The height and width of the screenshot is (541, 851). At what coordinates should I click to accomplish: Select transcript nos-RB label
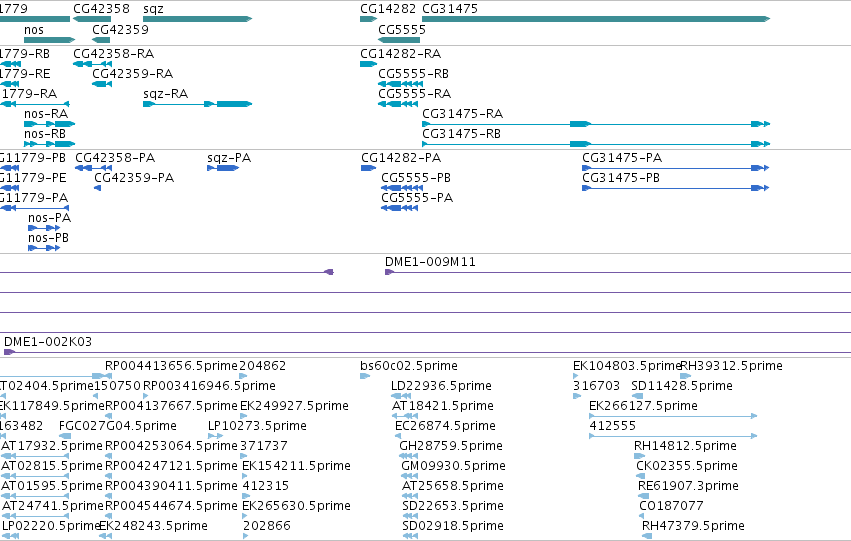pos(45,134)
